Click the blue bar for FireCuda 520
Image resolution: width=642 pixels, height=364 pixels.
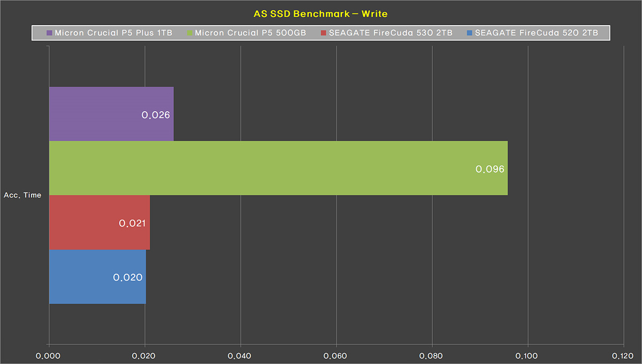coord(97,276)
